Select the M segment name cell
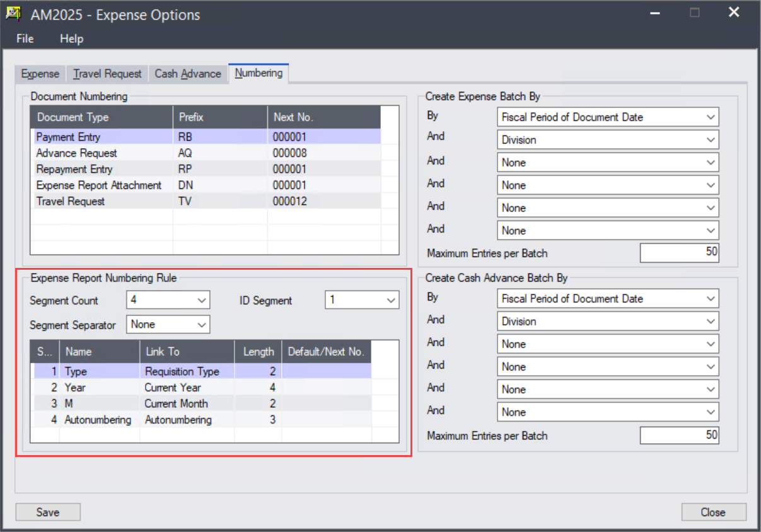Screen dimensions: 761x532 tap(100, 403)
